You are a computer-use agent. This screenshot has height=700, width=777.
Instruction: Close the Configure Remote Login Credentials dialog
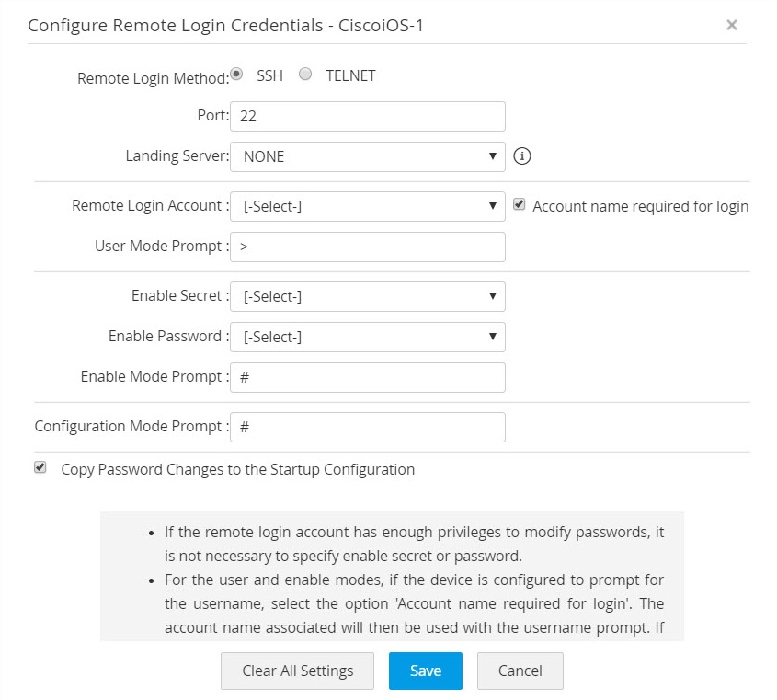pos(732,25)
